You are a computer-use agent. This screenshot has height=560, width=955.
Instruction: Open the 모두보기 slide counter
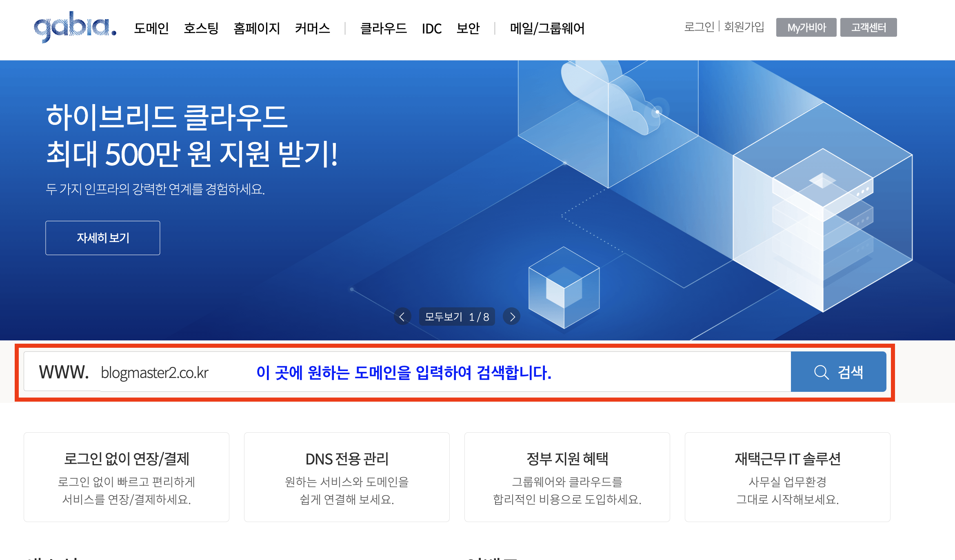point(457,317)
